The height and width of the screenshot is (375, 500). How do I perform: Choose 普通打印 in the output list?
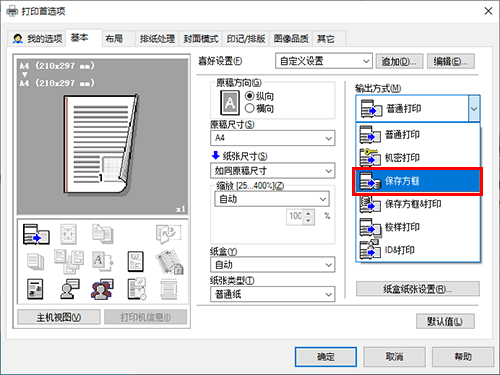[x=418, y=135]
